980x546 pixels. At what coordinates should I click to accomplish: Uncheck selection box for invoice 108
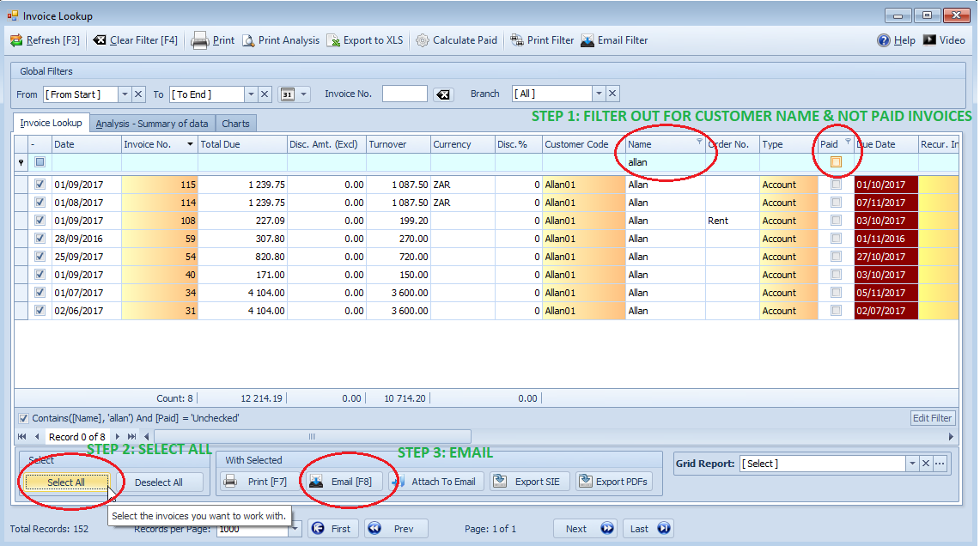click(40, 221)
